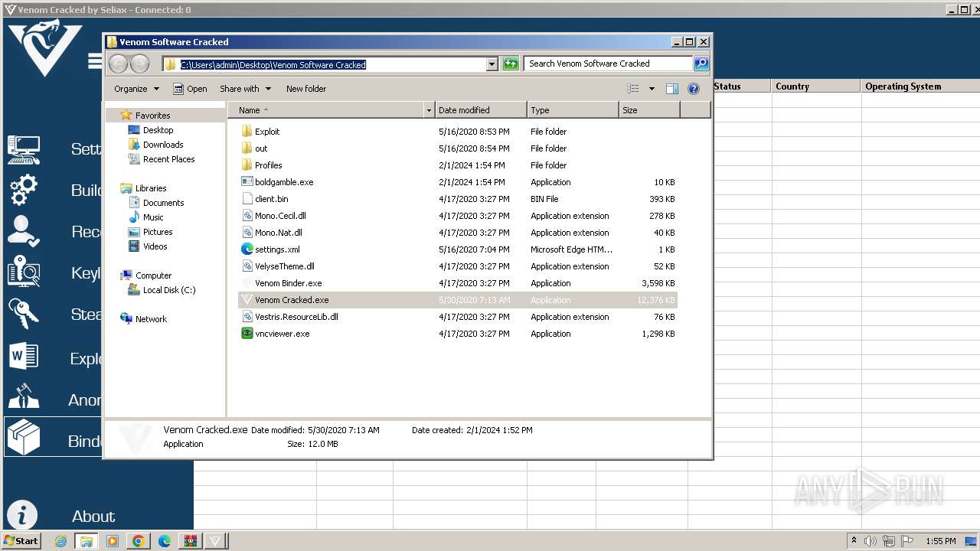Select the Profiles folder
Viewport: 980px width, 551px height.
458,165
